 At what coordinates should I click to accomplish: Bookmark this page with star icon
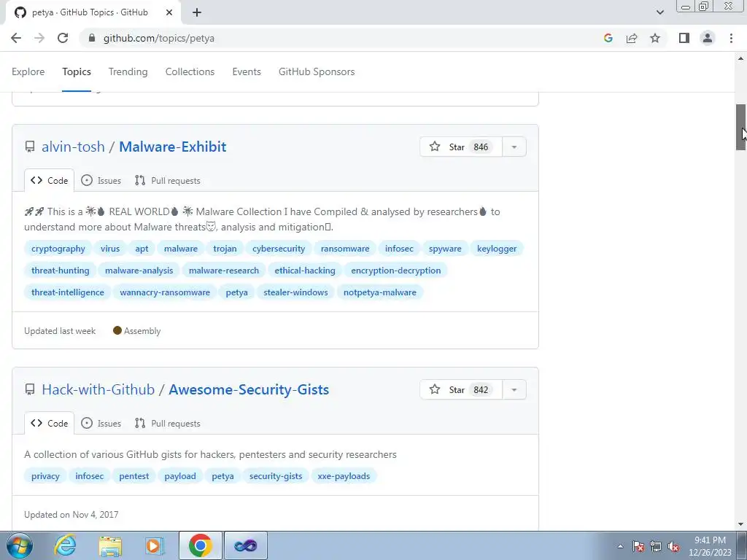(x=655, y=38)
